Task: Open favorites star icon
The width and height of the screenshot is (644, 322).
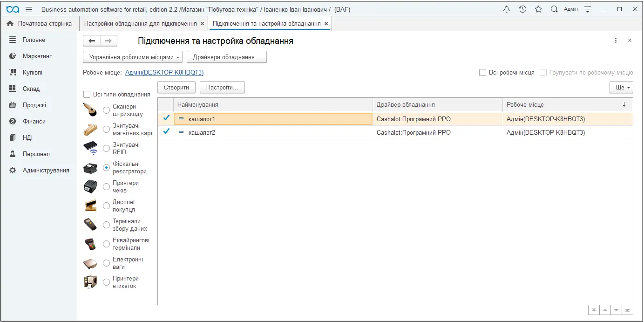Action: pos(538,9)
